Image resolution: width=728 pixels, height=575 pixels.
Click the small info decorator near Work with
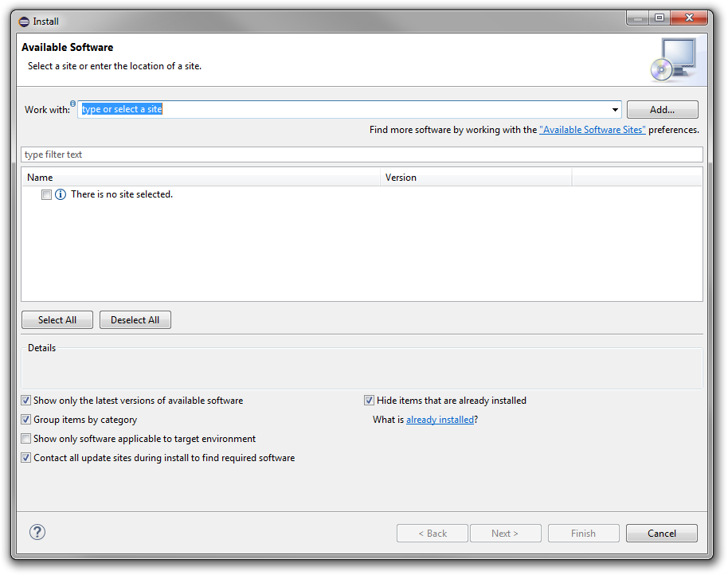click(73, 104)
